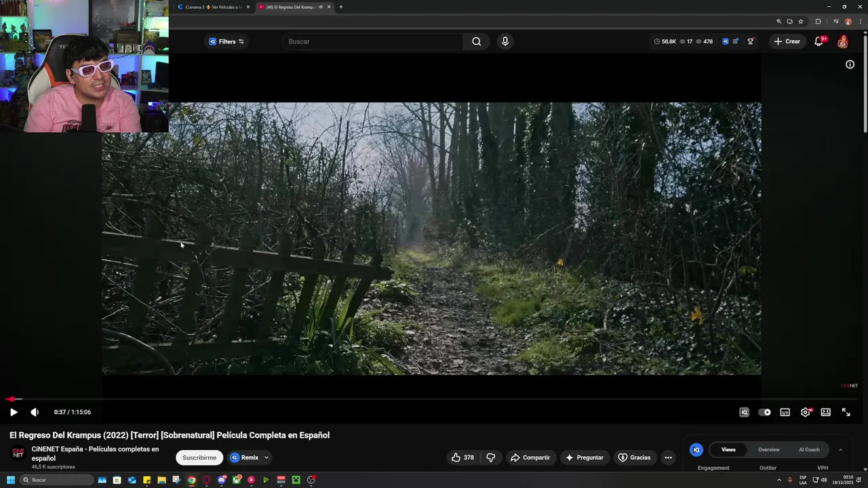Open the Windows Start menu
Image resolution: width=868 pixels, height=488 pixels.
(10, 480)
